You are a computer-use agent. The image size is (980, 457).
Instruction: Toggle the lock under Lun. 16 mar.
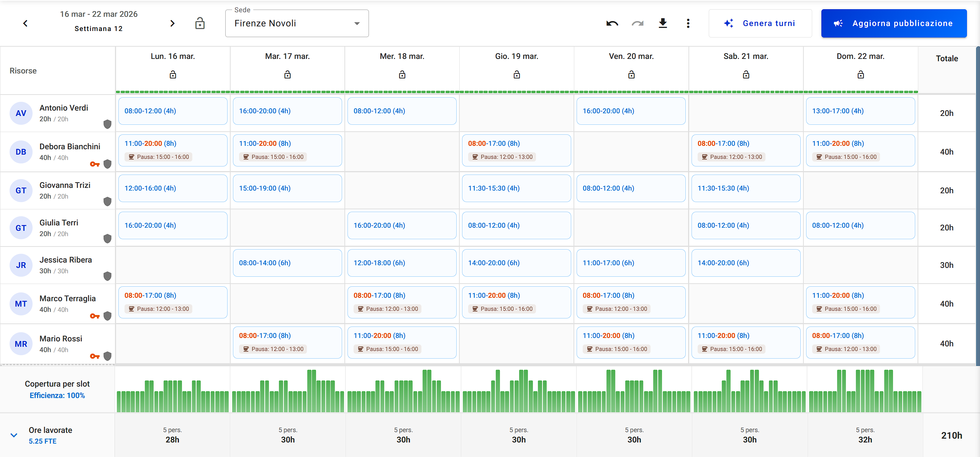[173, 75]
